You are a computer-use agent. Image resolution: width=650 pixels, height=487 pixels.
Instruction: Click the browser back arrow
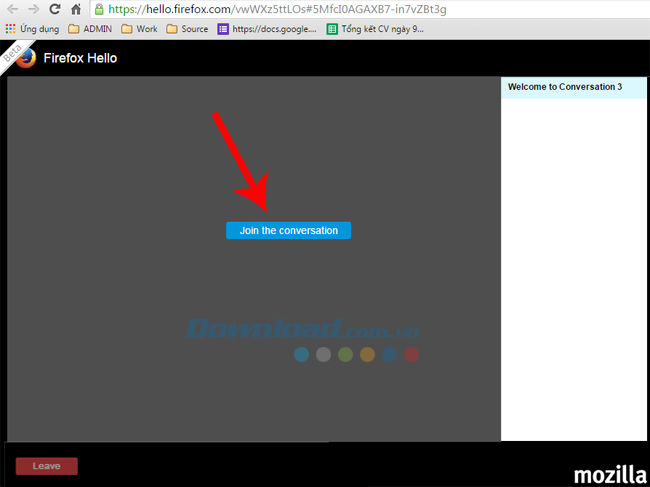(12, 9)
